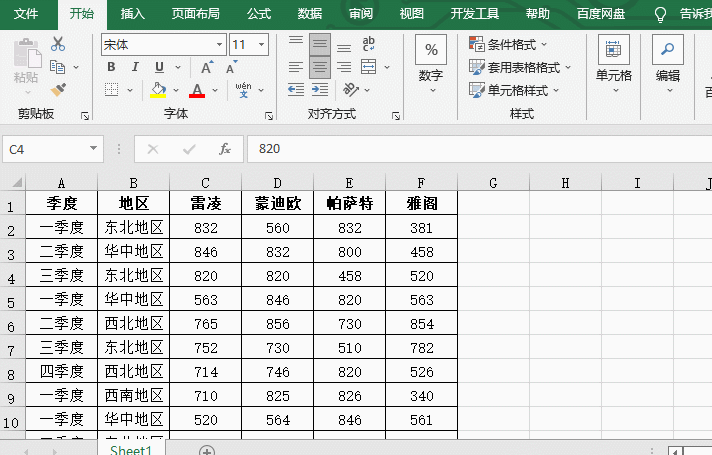Toggle Italic formatting

tap(135, 67)
